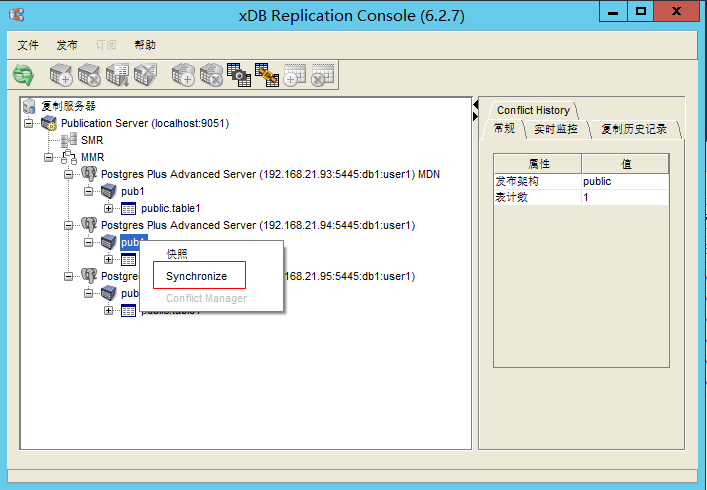Click pub1 database icon under 192.168.21.94
This screenshot has height=490, width=707.
click(x=109, y=242)
